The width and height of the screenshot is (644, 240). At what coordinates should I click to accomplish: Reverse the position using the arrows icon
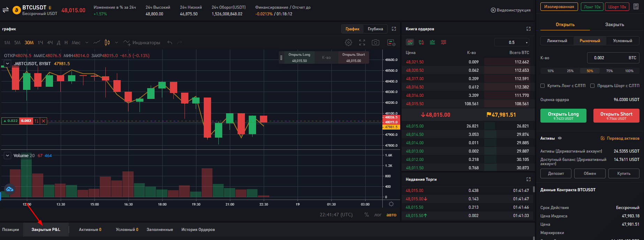click(x=37, y=121)
